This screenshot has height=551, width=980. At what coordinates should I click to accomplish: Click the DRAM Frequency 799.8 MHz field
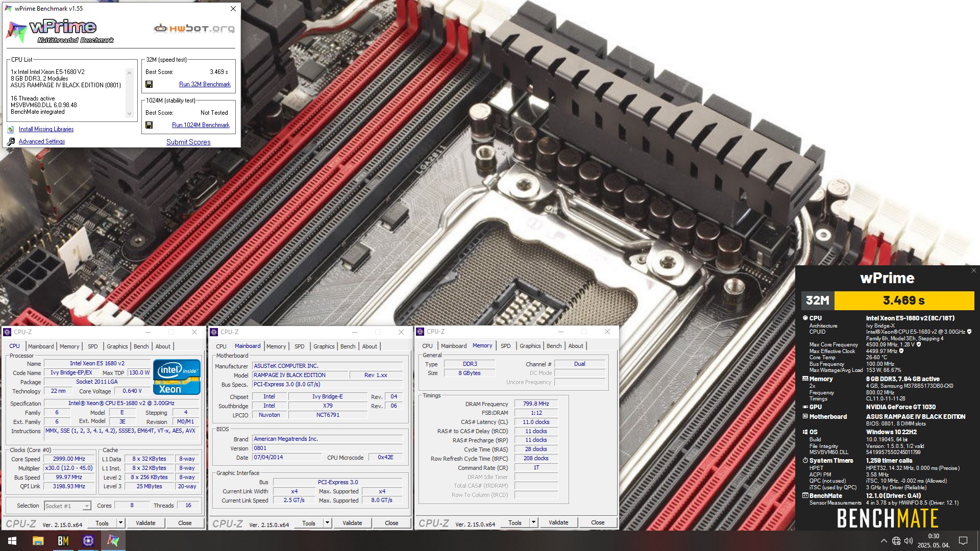click(x=536, y=404)
